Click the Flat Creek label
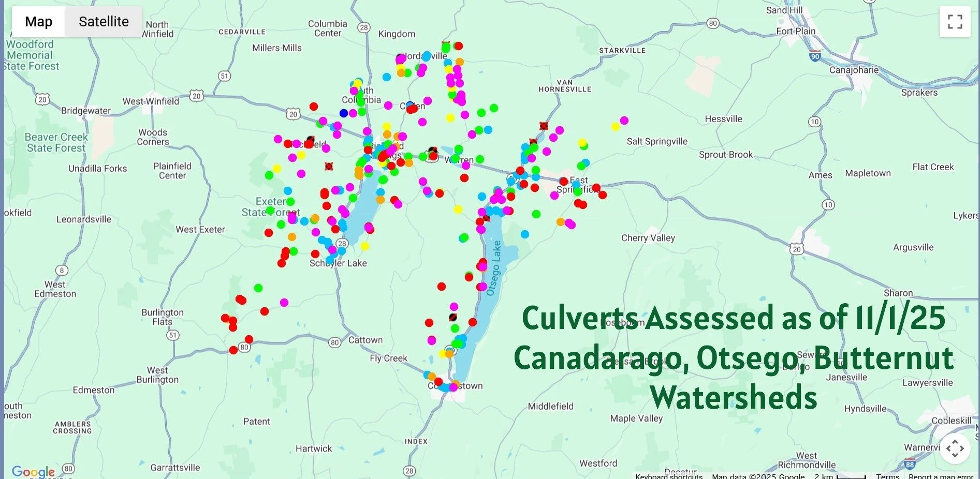980x479 pixels. [933, 167]
